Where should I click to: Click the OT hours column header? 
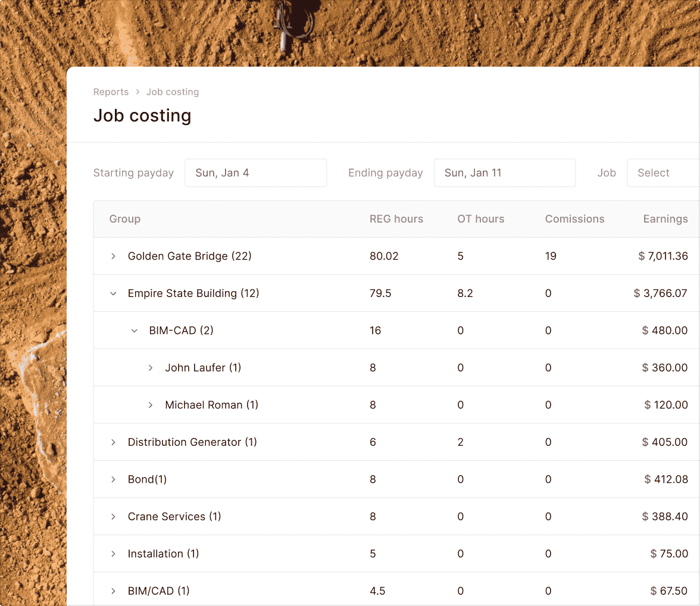481,219
